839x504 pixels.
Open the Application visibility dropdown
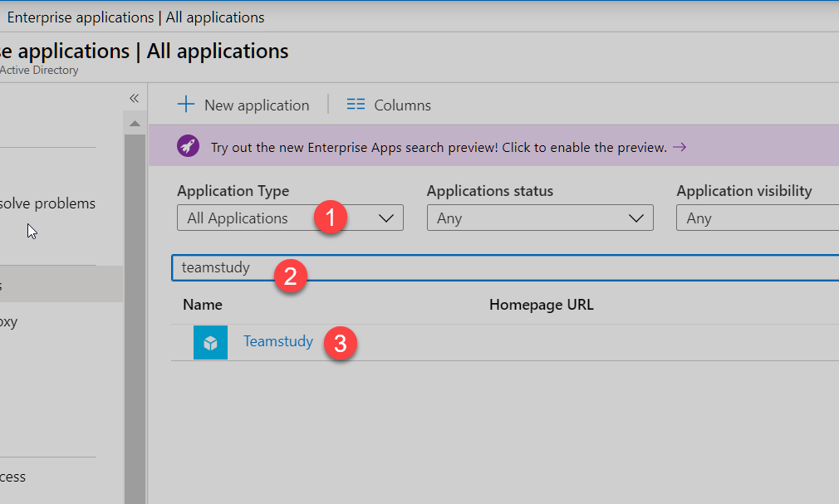click(x=756, y=218)
